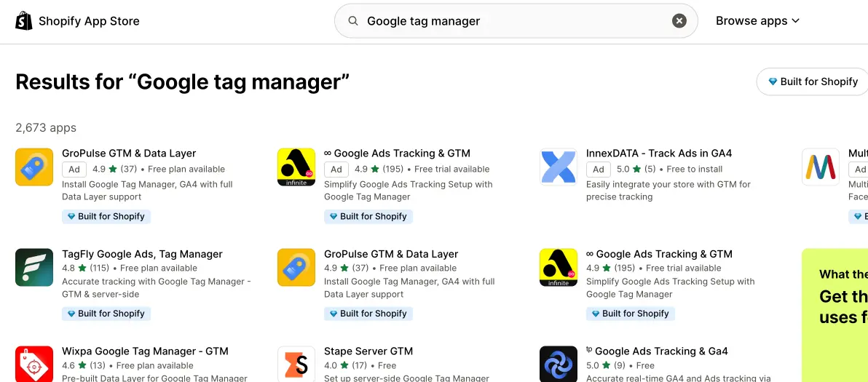Click the Shopify bag logo icon
868x382 pixels.
[24, 21]
